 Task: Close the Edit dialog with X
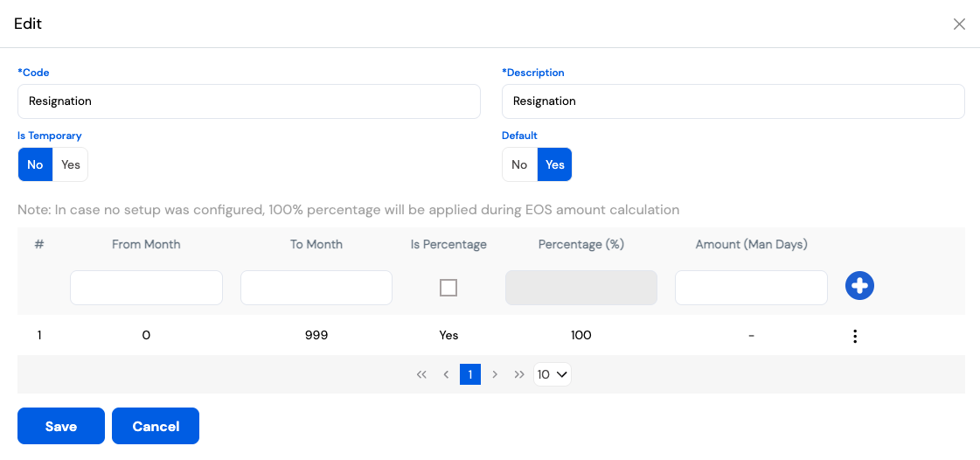tap(959, 24)
